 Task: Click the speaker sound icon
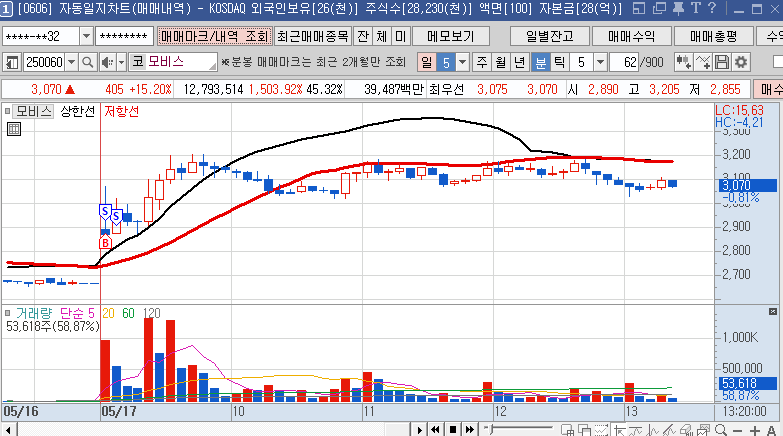[x=107, y=62]
